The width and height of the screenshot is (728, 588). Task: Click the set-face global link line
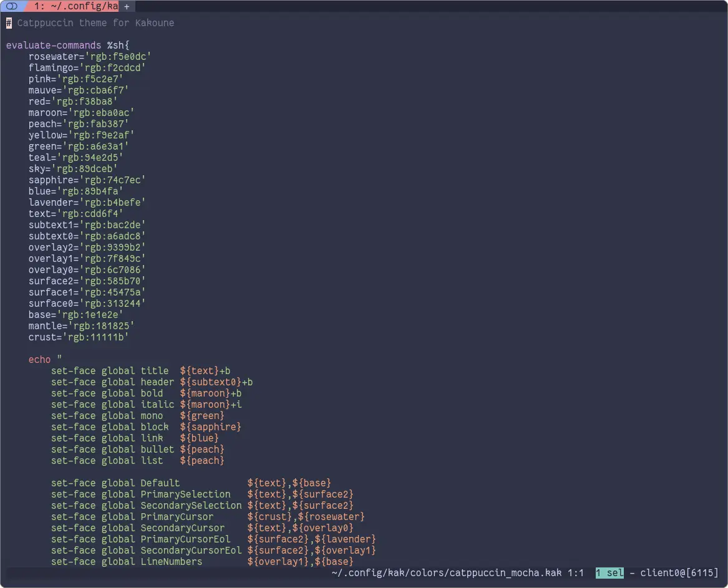[135, 438]
